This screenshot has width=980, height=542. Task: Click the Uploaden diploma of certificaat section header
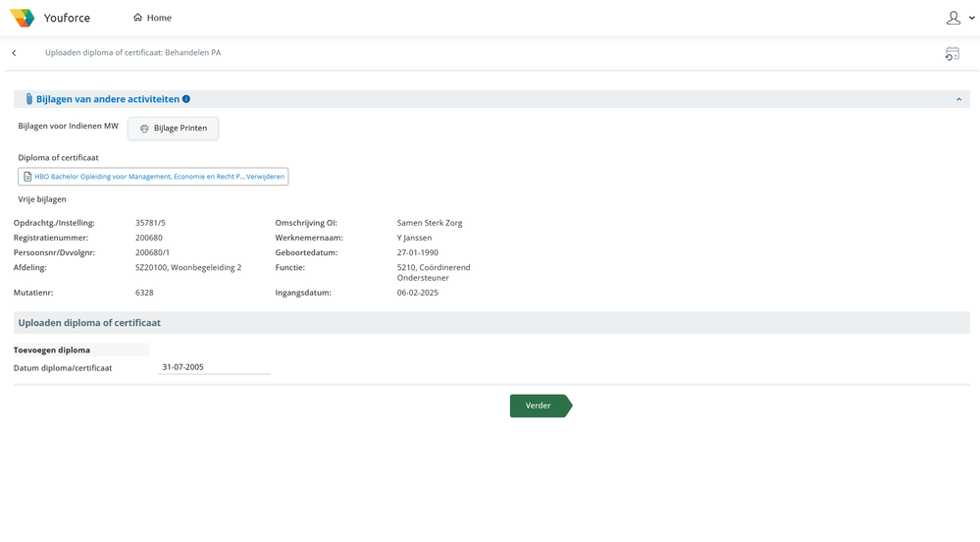click(491, 323)
